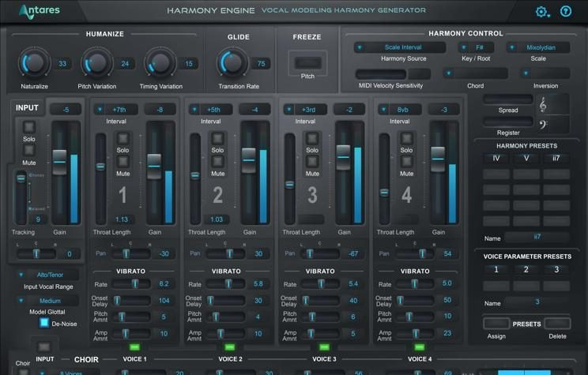
Task: Mute the Input channel
Action: click(x=29, y=150)
